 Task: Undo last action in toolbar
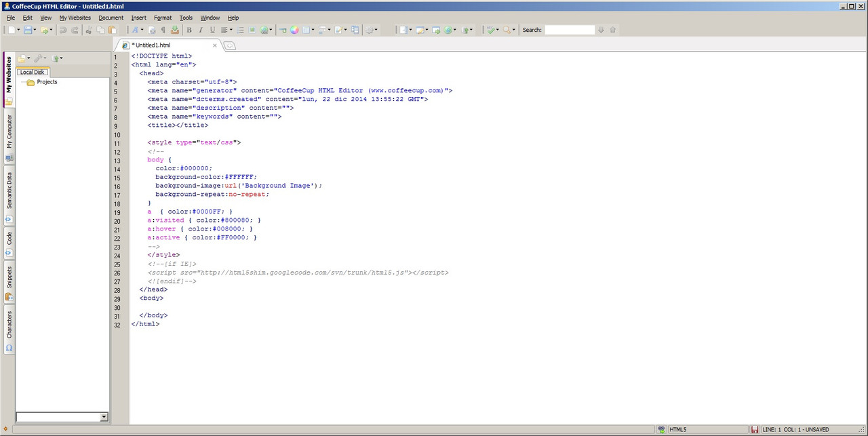pos(62,30)
